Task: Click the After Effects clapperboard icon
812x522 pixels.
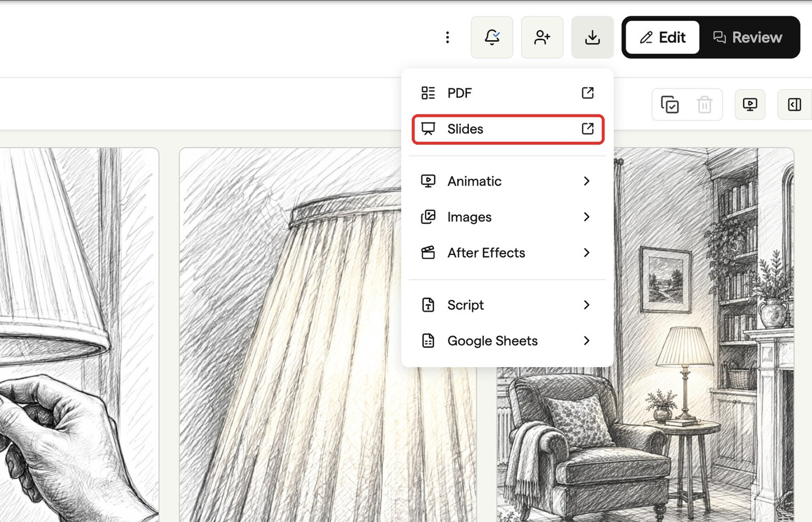Action: click(428, 253)
